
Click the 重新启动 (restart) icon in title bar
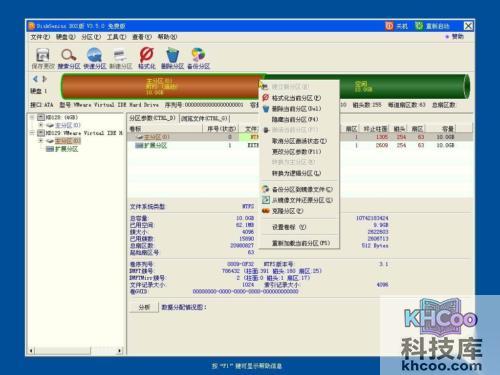(x=419, y=26)
